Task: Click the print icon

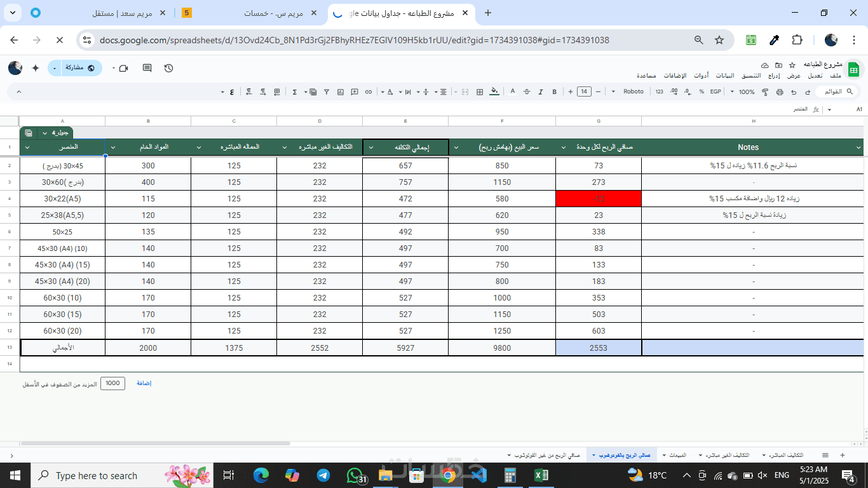Action: coord(780,92)
